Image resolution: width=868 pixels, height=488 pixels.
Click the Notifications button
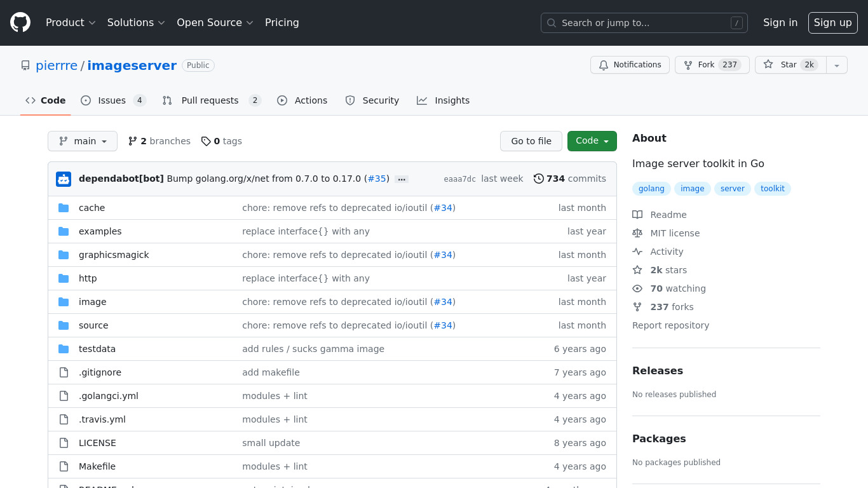(x=630, y=65)
